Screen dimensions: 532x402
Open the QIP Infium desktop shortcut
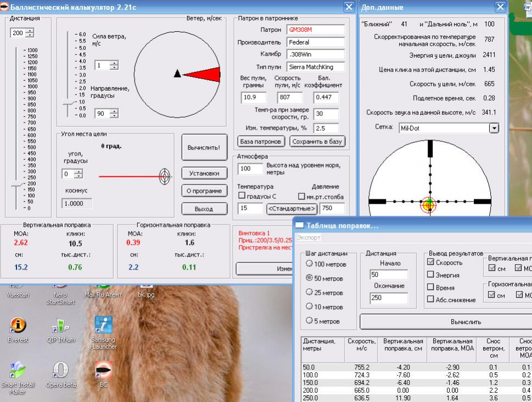[59, 325]
